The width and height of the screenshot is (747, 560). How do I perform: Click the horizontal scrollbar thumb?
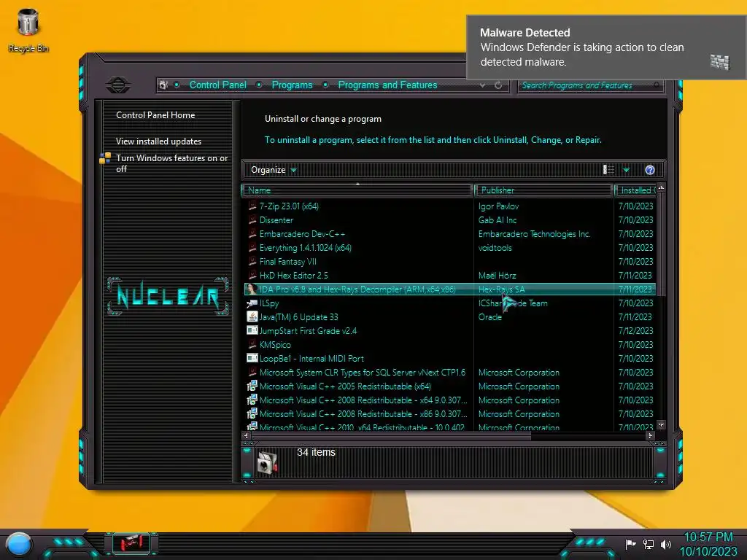coord(391,435)
